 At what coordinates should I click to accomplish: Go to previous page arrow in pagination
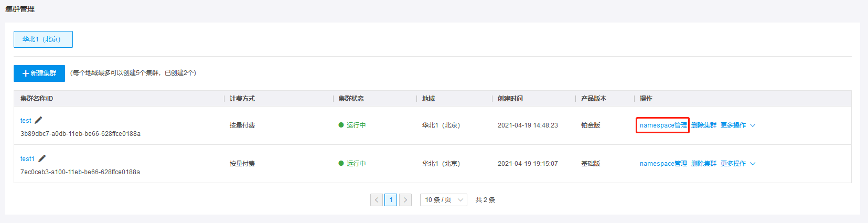tap(377, 200)
